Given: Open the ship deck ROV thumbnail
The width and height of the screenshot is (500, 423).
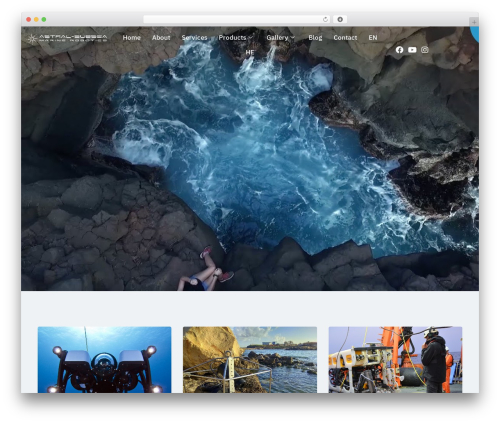Looking at the screenshot, I should tap(395, 360).
